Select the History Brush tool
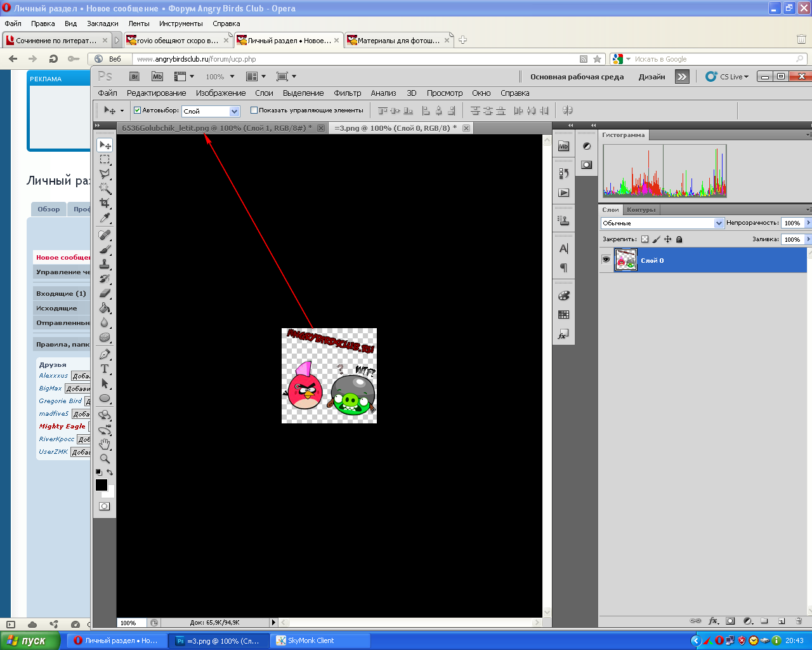Screen dimensions: 812x650 pos(105,279)
